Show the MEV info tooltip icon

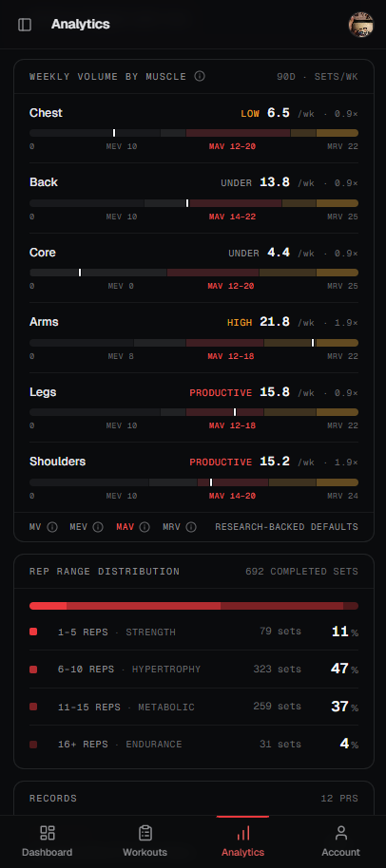(98, 527)
